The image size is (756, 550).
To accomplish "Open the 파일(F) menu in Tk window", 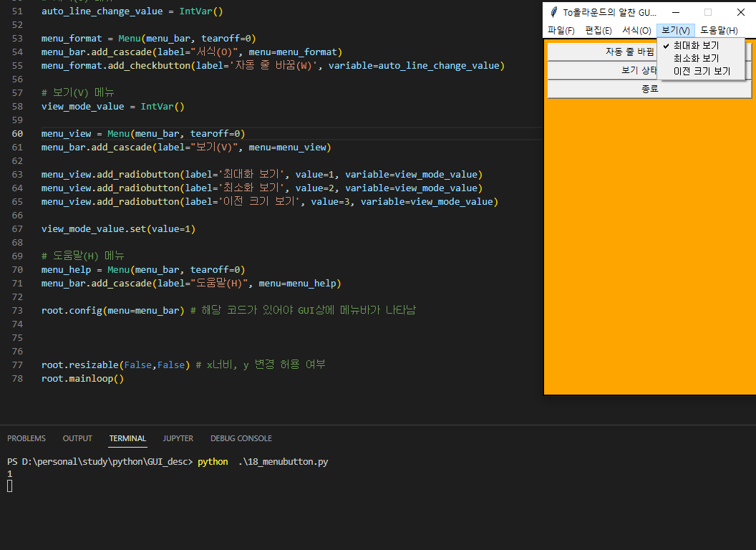I will pos(561,30).
